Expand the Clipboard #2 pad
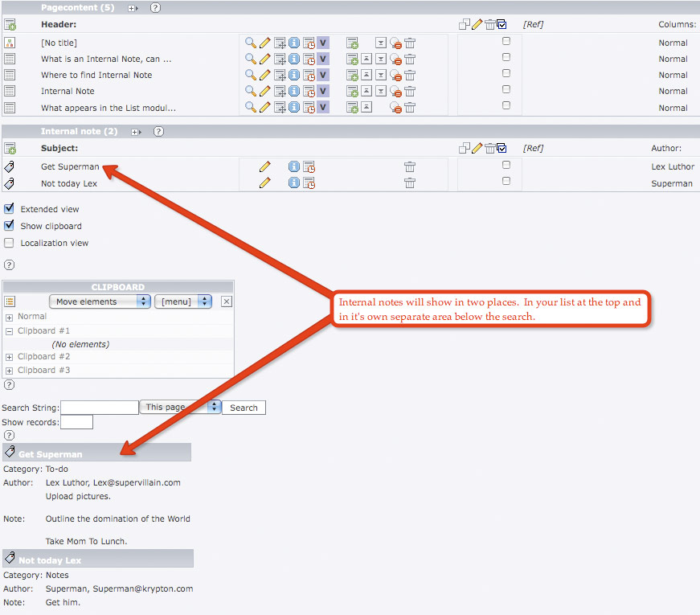This screenshot has height=615, width=700. (10, 357)
